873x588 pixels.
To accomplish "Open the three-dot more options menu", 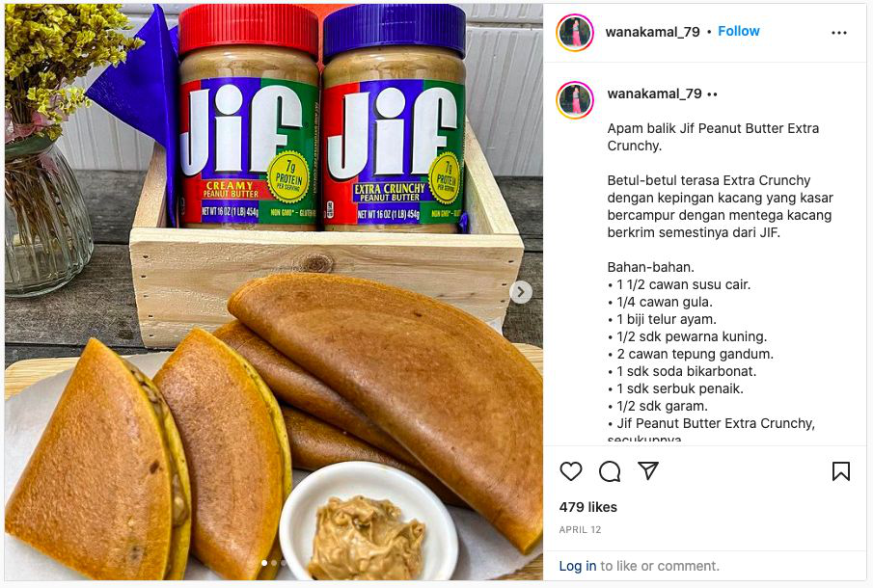I will pyautogui.click(x=839, y=33).
